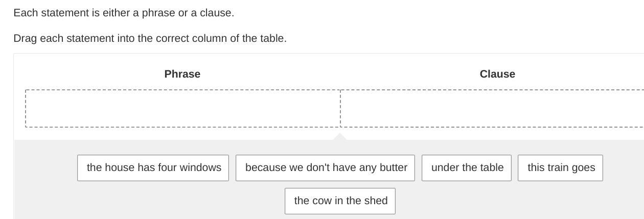This screenshot has width=644, height=219.
Task: Click the empty dashed box under Clause
Action: click(492, 109)
